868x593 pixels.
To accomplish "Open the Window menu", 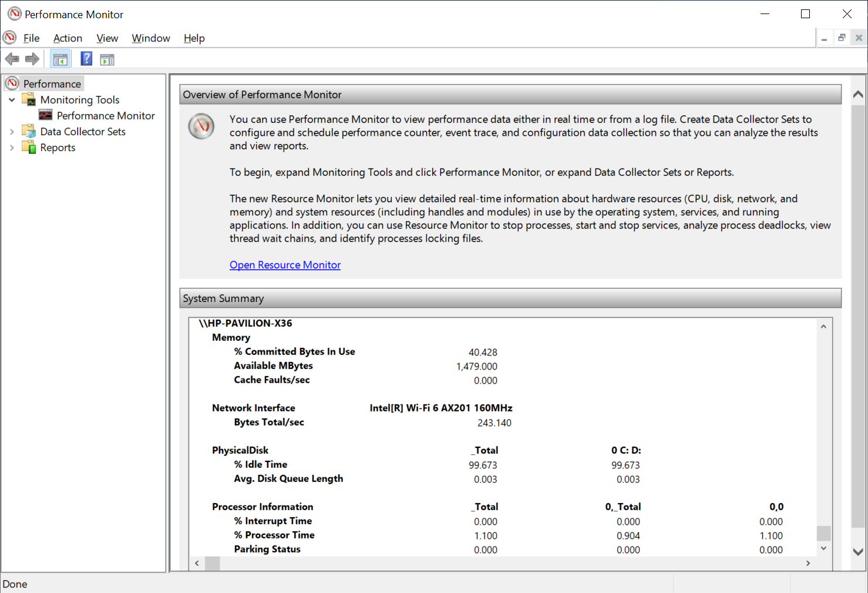I will coord(151,38).
